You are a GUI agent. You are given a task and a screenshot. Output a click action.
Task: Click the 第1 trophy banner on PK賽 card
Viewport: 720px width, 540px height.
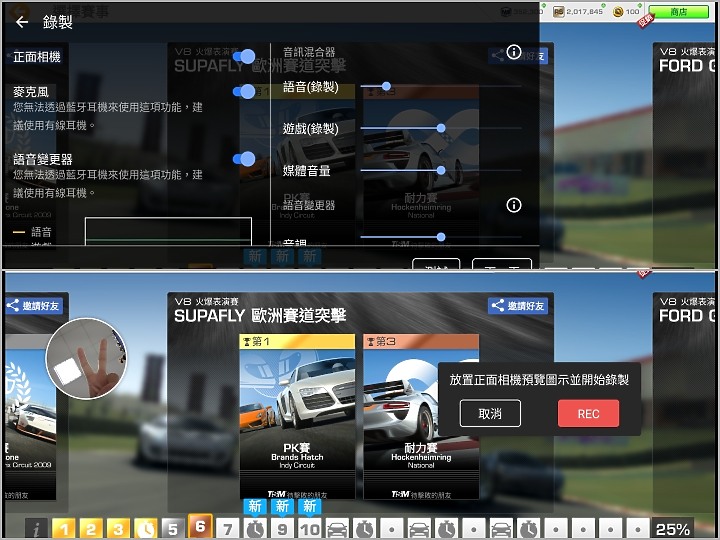[x=297, y=341]
